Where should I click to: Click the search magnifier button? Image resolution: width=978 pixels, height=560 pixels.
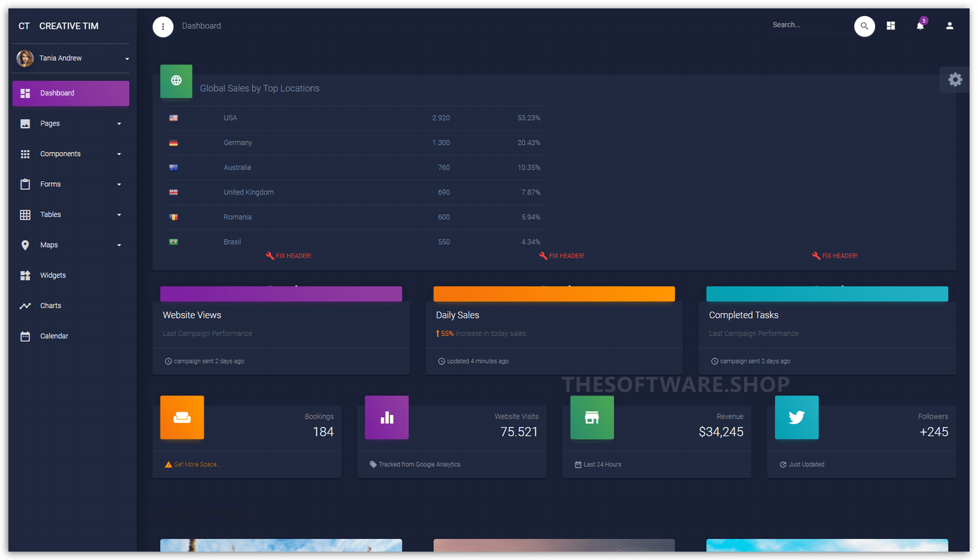coord(864,26)
